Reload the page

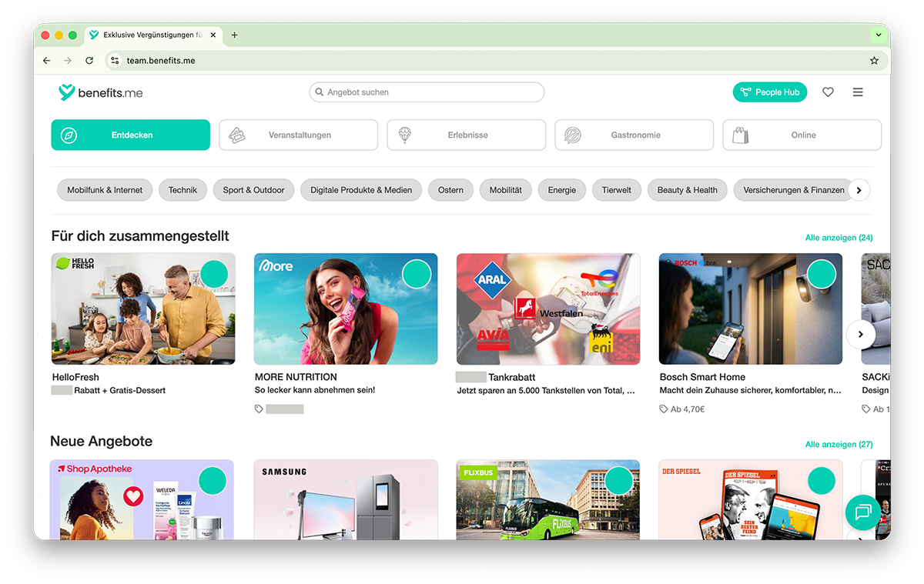pyautogui.click(x=89, y=61)
